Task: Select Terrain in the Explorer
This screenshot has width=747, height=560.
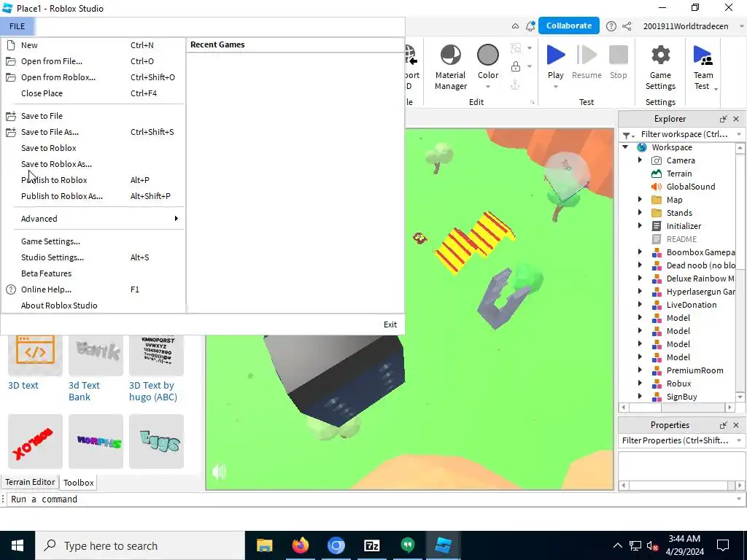Action: coord(679,174)
